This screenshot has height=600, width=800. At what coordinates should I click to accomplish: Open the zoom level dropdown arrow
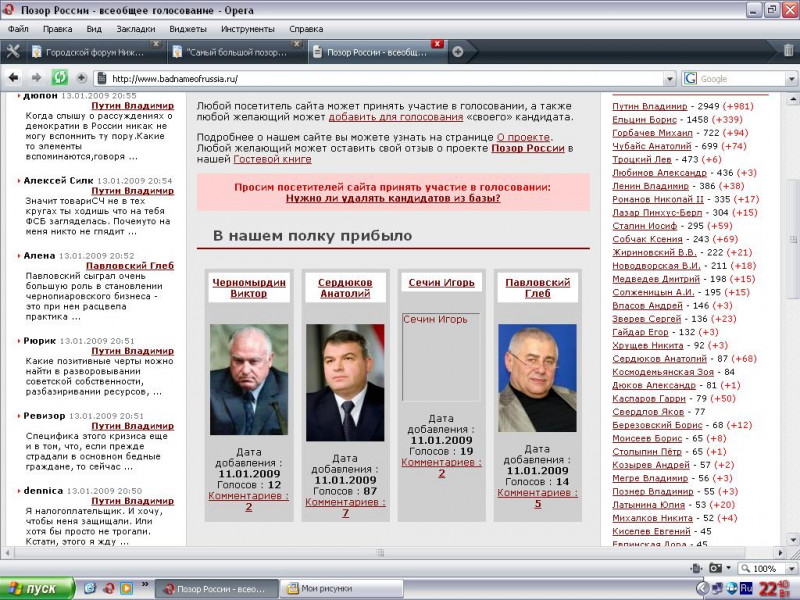pos(791,568)
